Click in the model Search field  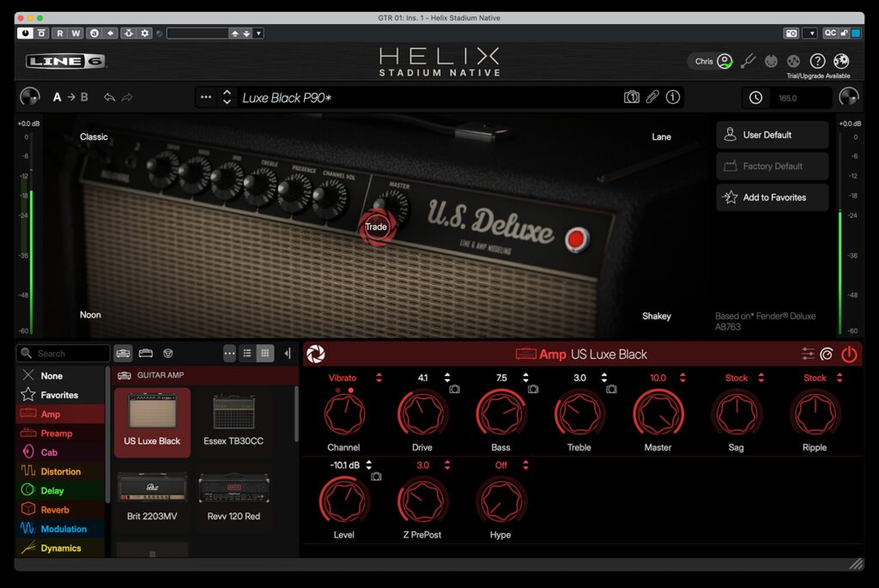point(63,354)
